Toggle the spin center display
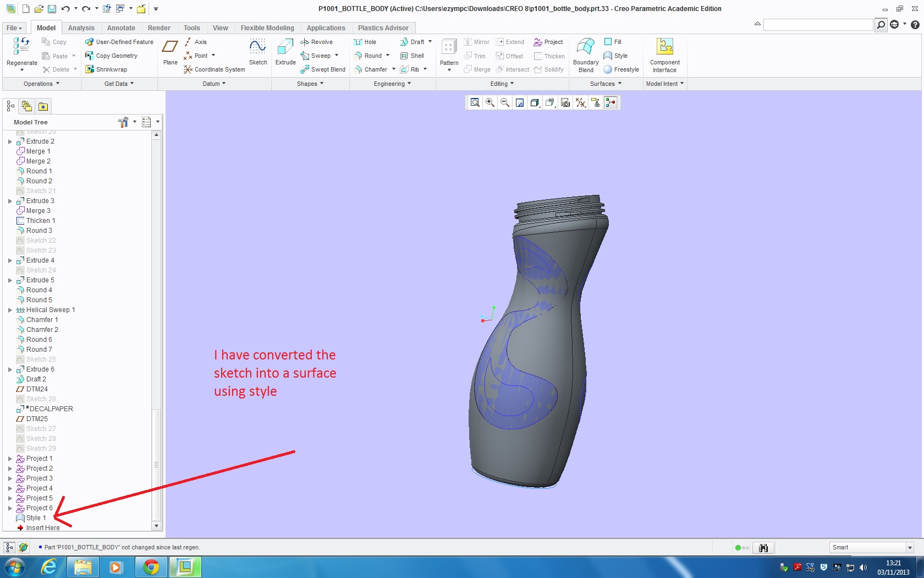924x578 pixels. [x=610, y=102]
